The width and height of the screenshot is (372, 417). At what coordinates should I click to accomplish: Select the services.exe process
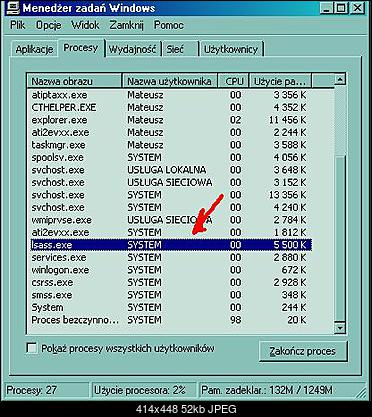tap(170, 257)
